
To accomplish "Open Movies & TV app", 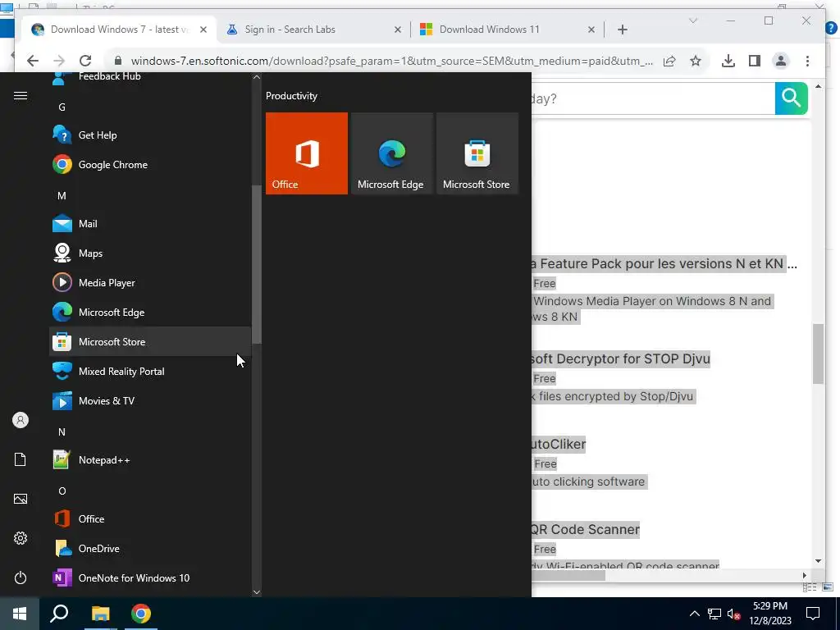I will coord(150,400).
